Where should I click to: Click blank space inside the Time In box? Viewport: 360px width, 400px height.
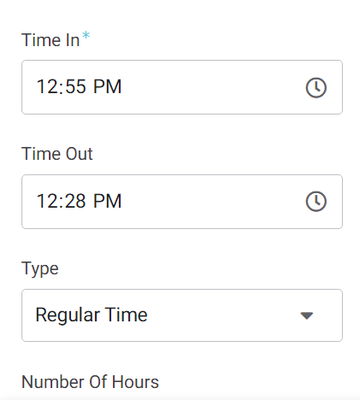(213, 87)
